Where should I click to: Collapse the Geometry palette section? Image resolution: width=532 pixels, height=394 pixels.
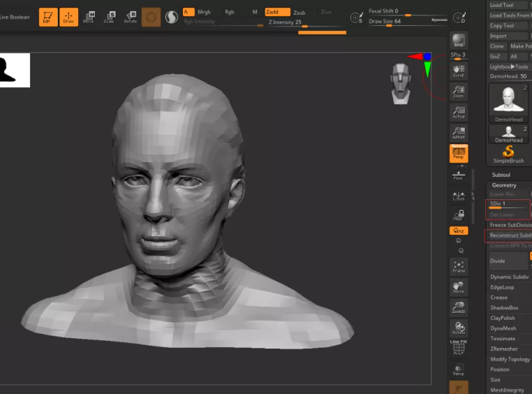pyautogui.click(x=504, y=185)
